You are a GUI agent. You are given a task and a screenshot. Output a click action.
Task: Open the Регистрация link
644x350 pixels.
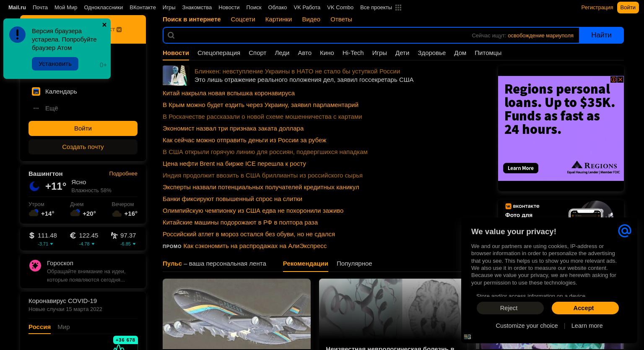pyautogui.click(x=597, y=8)
